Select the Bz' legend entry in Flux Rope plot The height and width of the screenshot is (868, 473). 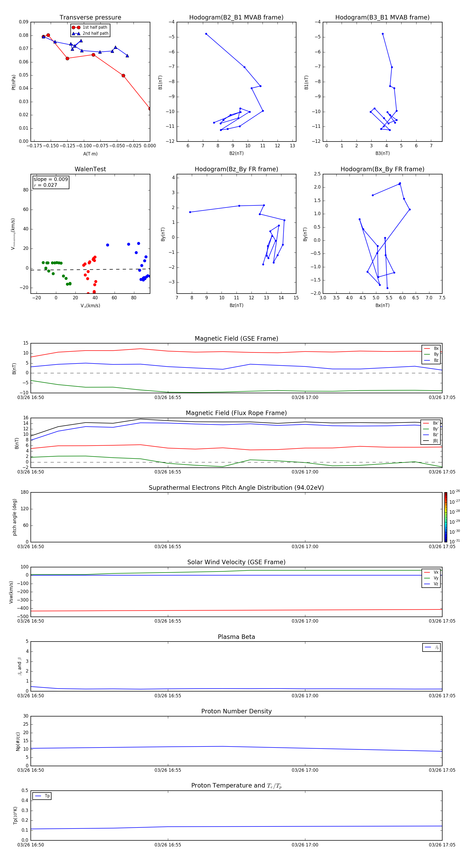[x=431, y=435]
